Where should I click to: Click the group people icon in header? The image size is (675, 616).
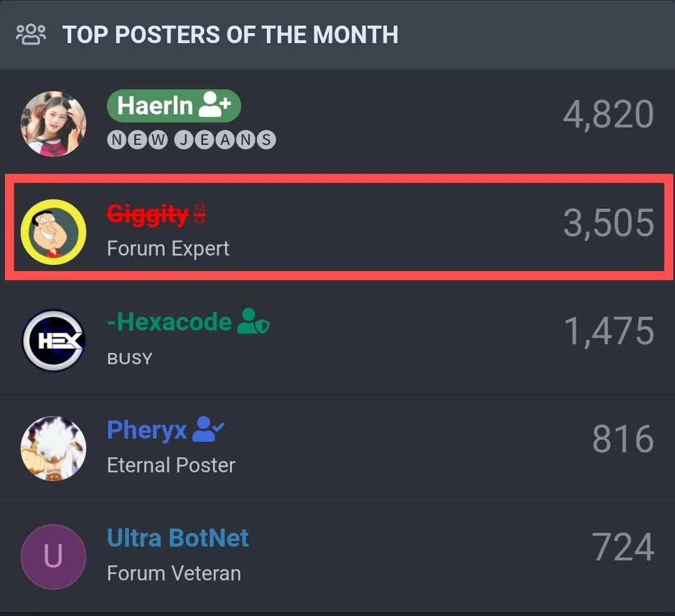coord(31,34)
